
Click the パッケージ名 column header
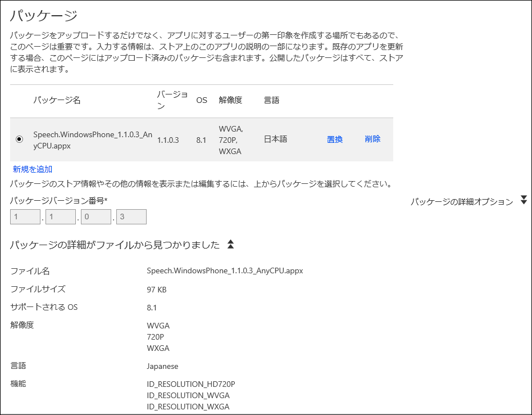[x=57, y=100]
